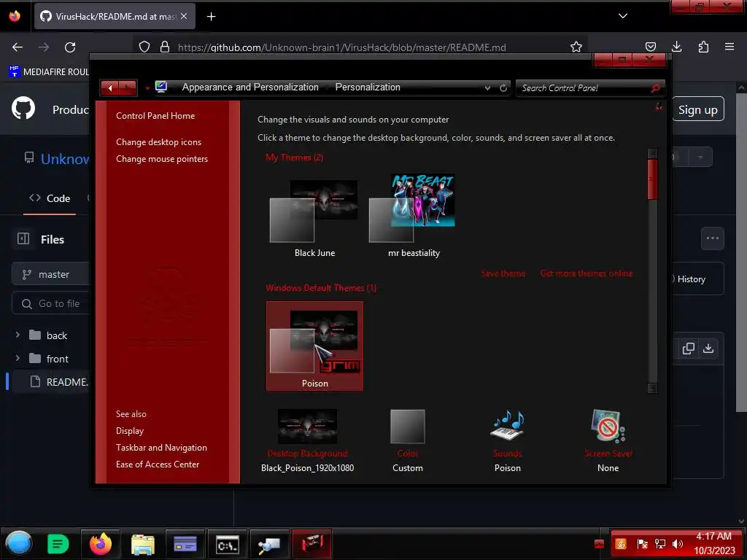This screenshot has height=560, width=747.
Task: Click GitHub octocat logo
Action: tap(23, 108)
